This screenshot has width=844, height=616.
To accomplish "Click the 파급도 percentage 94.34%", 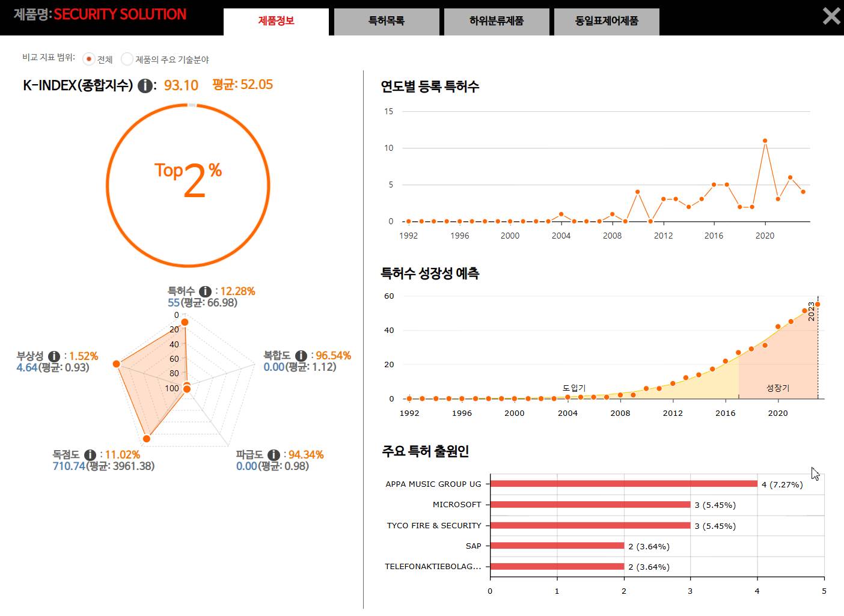I will coord(305,455).
